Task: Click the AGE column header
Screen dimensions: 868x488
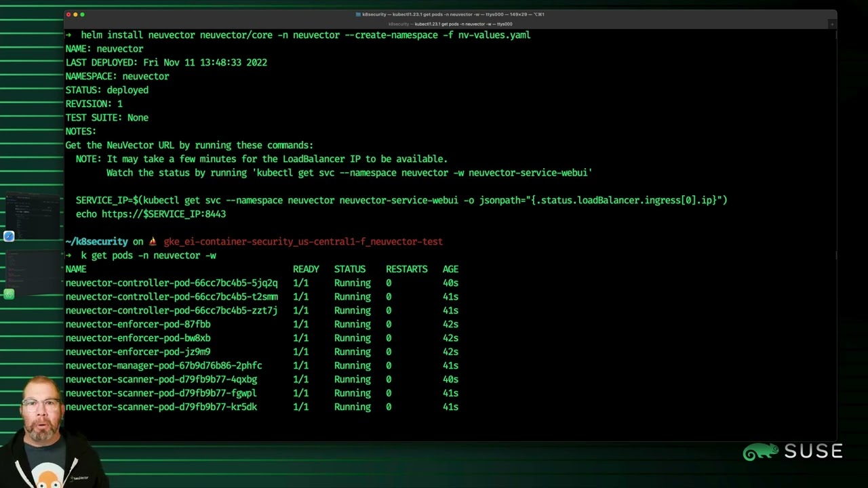Action: click(x=450, y=269)
